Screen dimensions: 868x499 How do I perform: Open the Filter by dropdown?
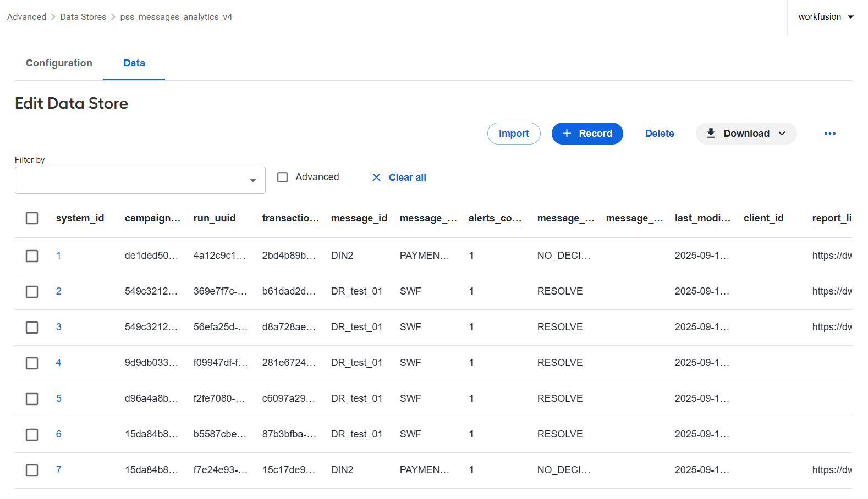coord(140,180)
